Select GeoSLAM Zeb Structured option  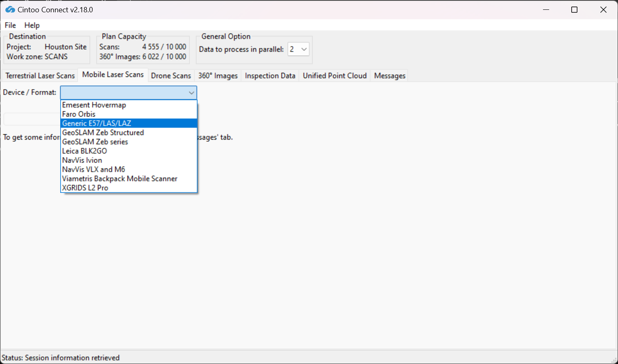(129, 133)
